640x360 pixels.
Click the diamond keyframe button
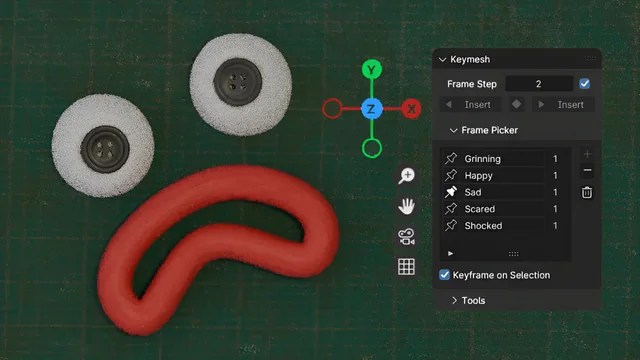(x=517, y=104)
